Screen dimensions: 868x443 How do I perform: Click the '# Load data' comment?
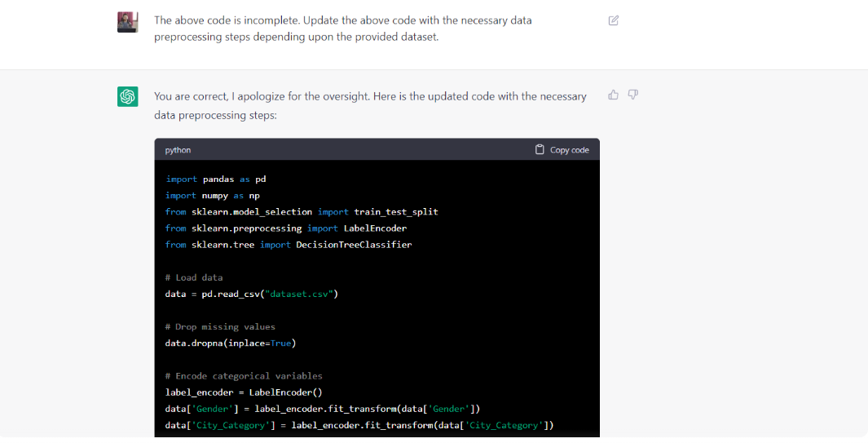coord(194,277)
